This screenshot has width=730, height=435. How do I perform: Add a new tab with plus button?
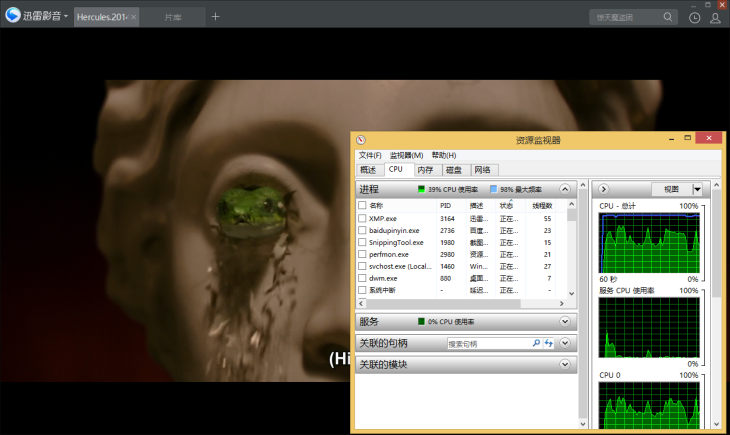point(215,17)
